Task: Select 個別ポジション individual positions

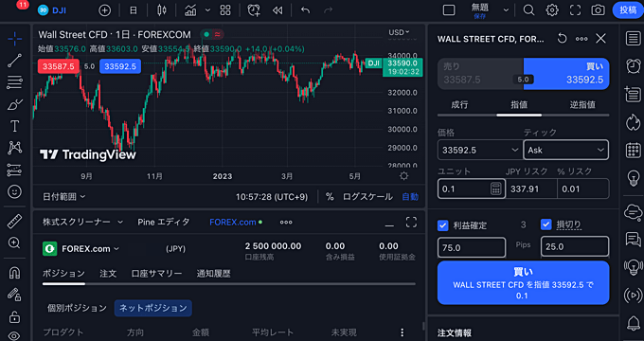Action: [77, 308]
